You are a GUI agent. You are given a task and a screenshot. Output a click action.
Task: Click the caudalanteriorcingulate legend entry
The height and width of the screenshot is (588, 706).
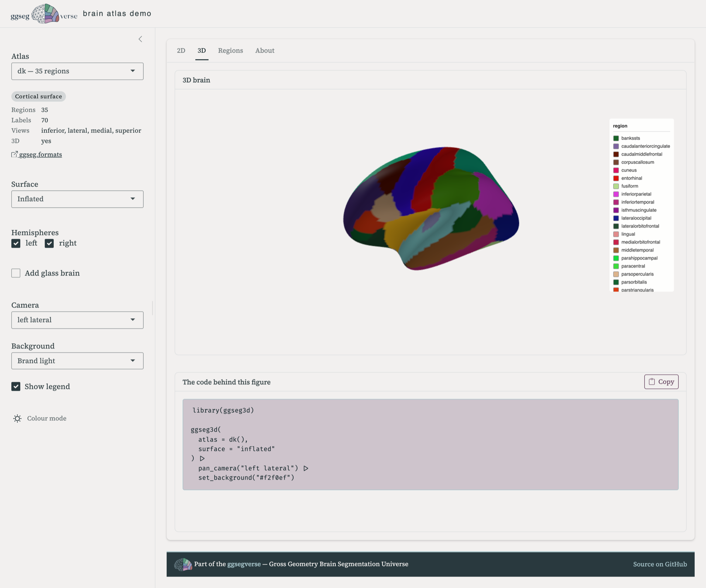click(642, 146)
